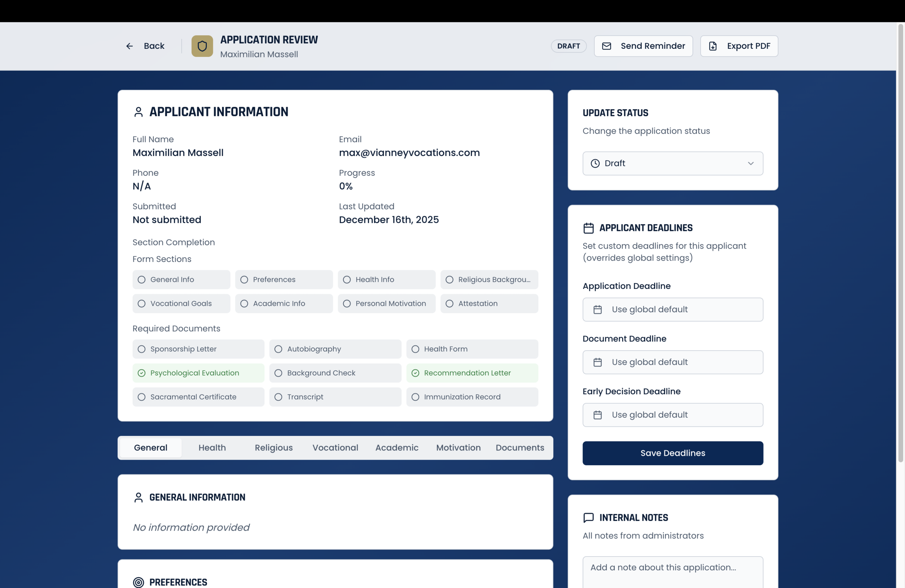Image resolution: width=905 pixels, height=588 pixels.
Task: Click the Recommendation Letter completed chip
Action: (472, 373)
